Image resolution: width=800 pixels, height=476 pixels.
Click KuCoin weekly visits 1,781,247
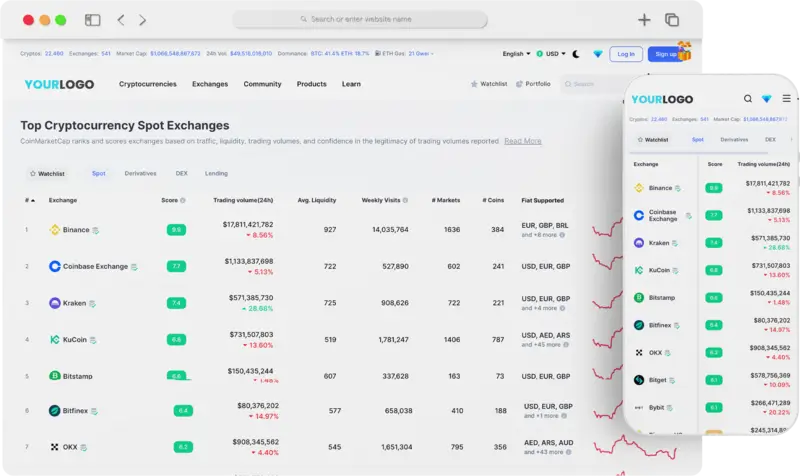click(393, 340)
